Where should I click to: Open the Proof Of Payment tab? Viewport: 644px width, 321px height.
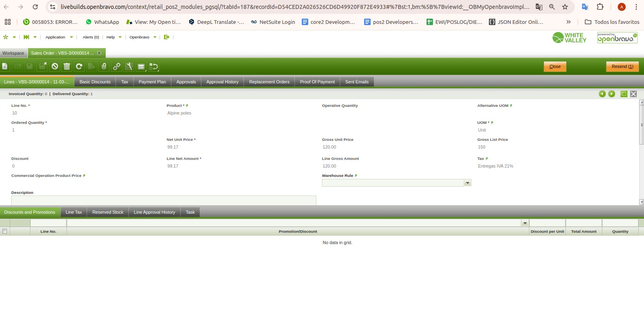pyautogui.click(x=318, y=82)
